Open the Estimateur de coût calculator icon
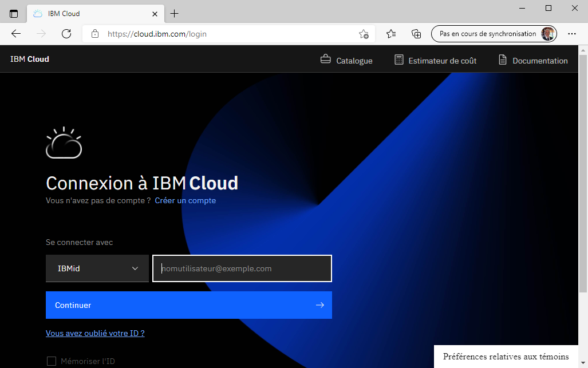Screen dimensions: 588x368 pos(399,60)
